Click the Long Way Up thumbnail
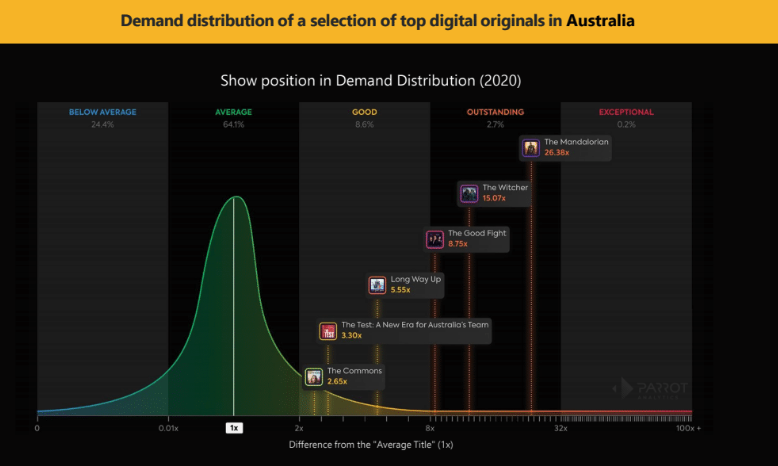Viewport: 778px width, 466px height. coord(377,285)
